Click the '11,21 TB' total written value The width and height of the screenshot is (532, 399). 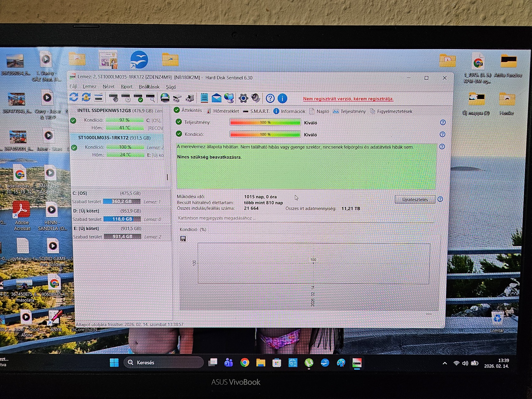click(351, 209)
